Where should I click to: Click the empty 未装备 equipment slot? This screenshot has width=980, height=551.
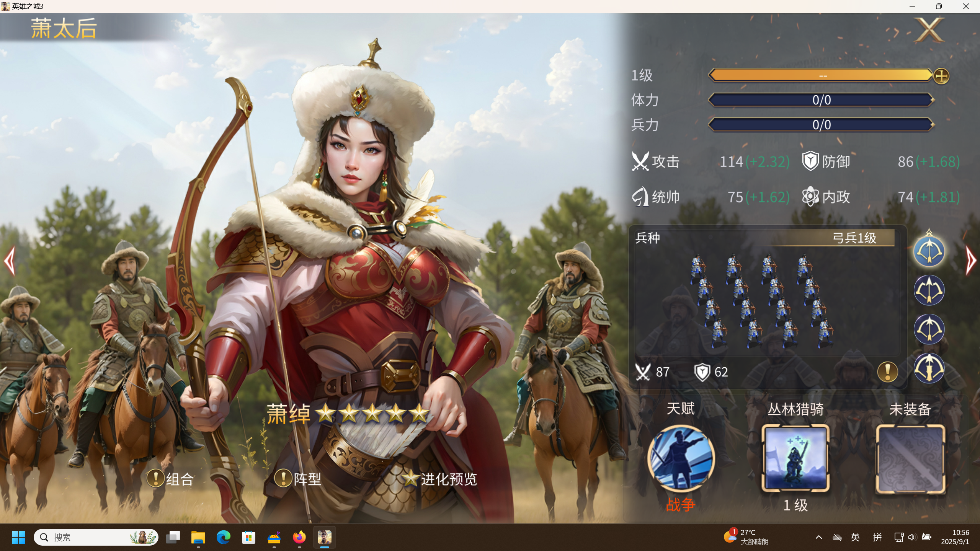point(910,459)
